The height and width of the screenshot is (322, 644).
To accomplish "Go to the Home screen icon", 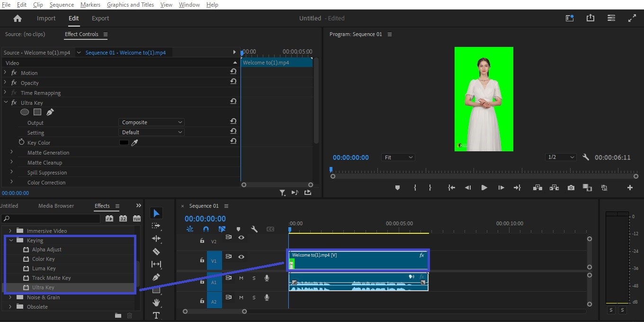I will pos(18,18).
